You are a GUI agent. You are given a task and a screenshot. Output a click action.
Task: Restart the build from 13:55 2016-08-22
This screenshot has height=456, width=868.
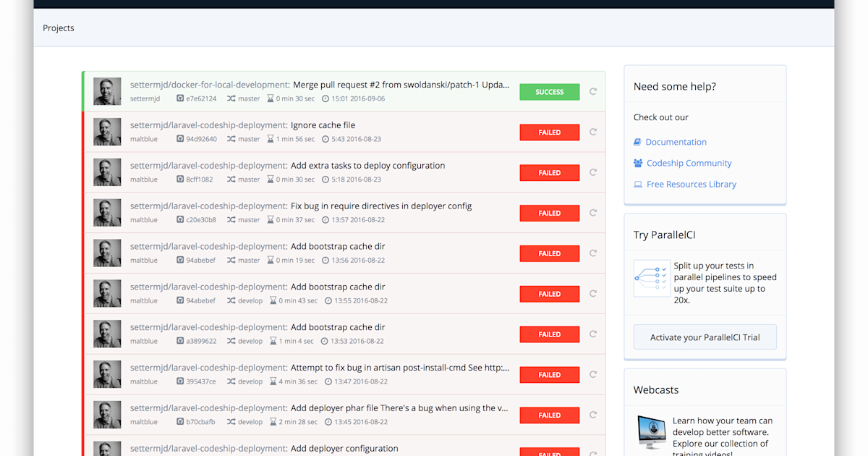coord(593,294)
